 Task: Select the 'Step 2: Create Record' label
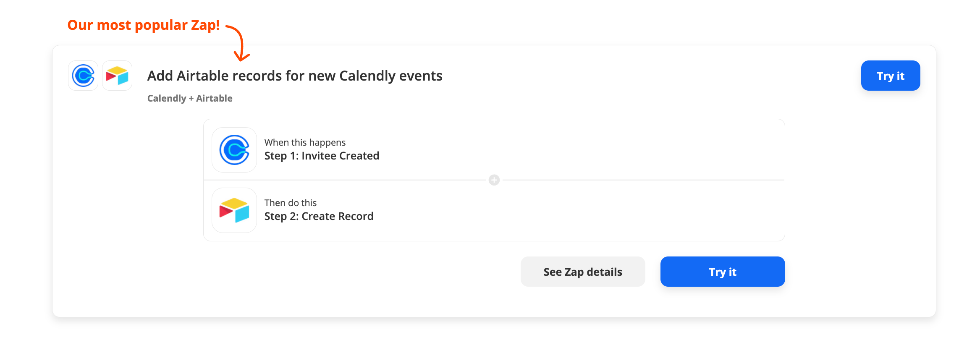319,217
